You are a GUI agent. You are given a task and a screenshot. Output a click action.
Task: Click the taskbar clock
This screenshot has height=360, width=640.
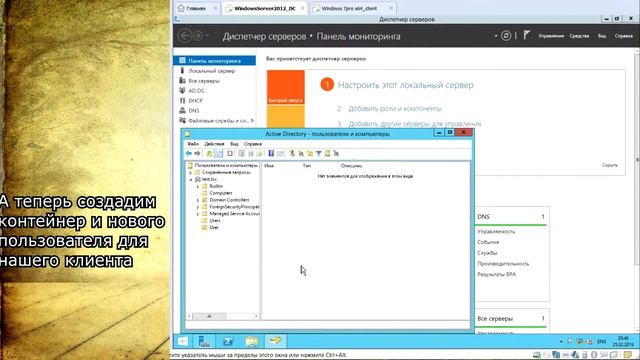click(x=623, y=341)
